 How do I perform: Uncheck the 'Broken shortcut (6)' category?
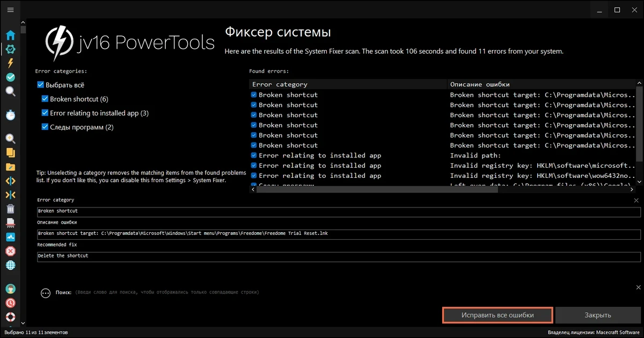(45, 99)
